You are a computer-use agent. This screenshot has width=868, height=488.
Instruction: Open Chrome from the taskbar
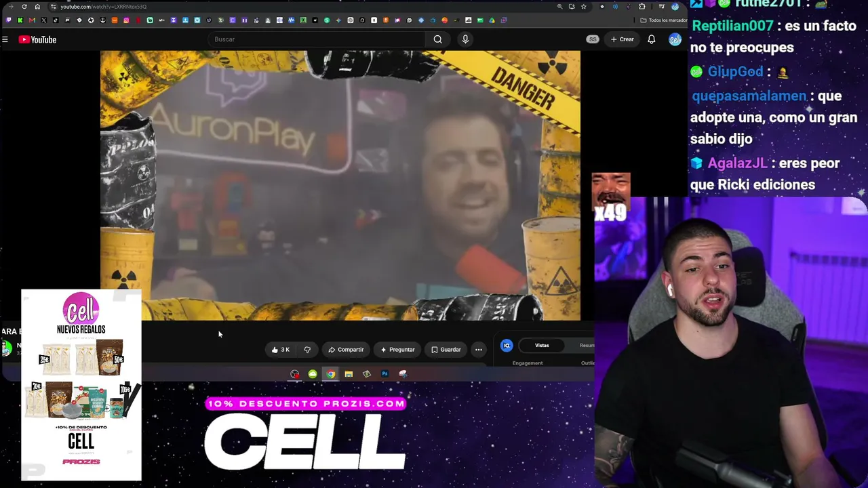tap(330, 374)
